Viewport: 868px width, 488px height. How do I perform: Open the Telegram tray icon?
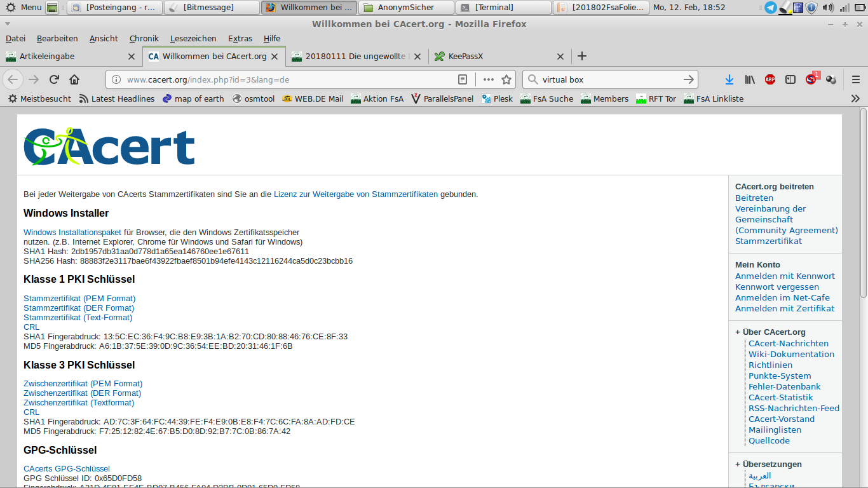pos(770,8)
